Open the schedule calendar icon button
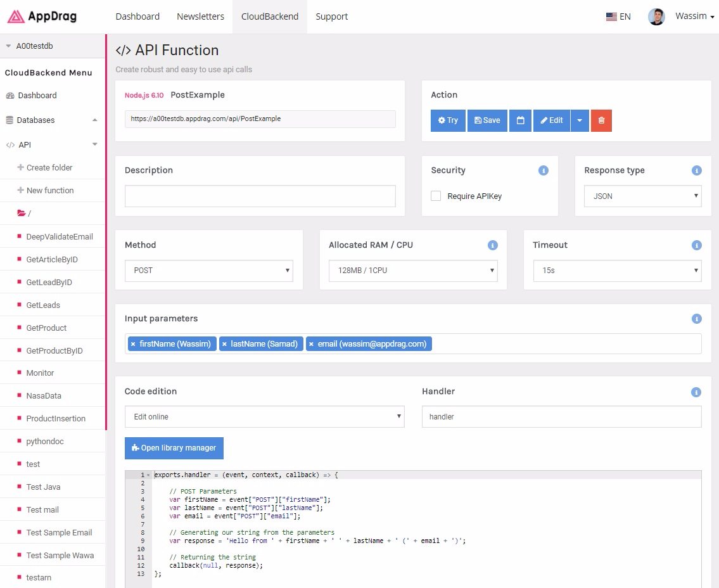 521,120
